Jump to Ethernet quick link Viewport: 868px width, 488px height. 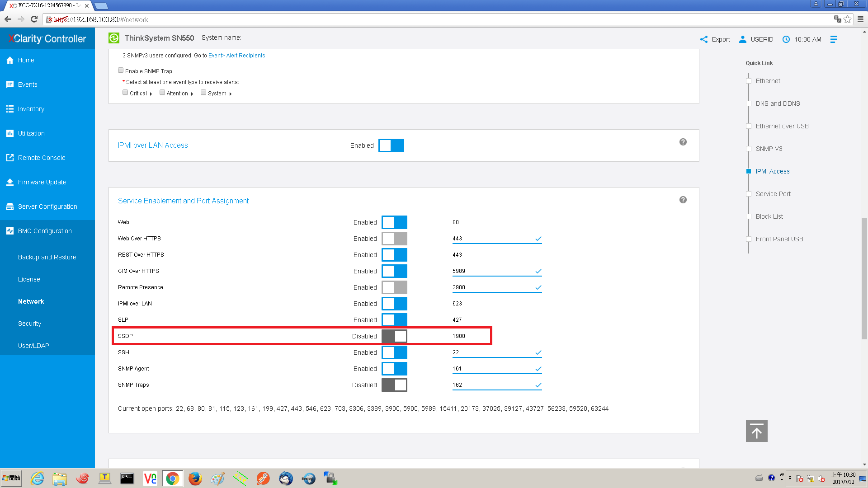(x=768, y=81)
